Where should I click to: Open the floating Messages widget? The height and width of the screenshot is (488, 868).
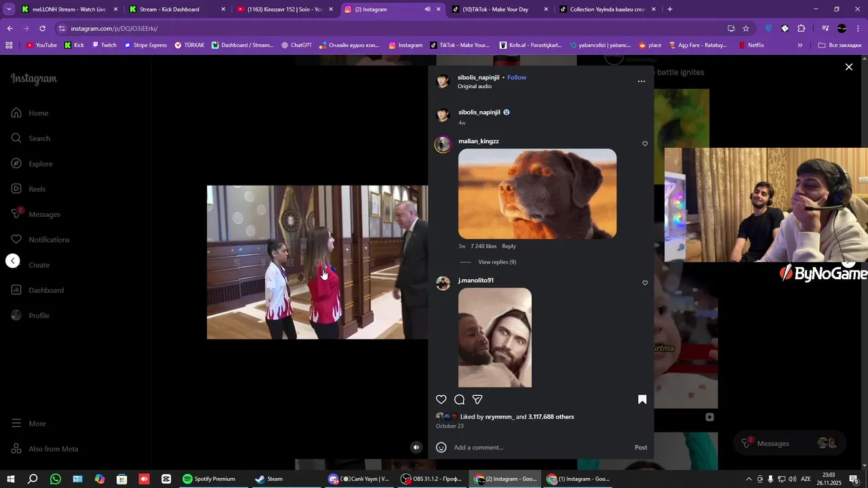(x=790, y=443)
